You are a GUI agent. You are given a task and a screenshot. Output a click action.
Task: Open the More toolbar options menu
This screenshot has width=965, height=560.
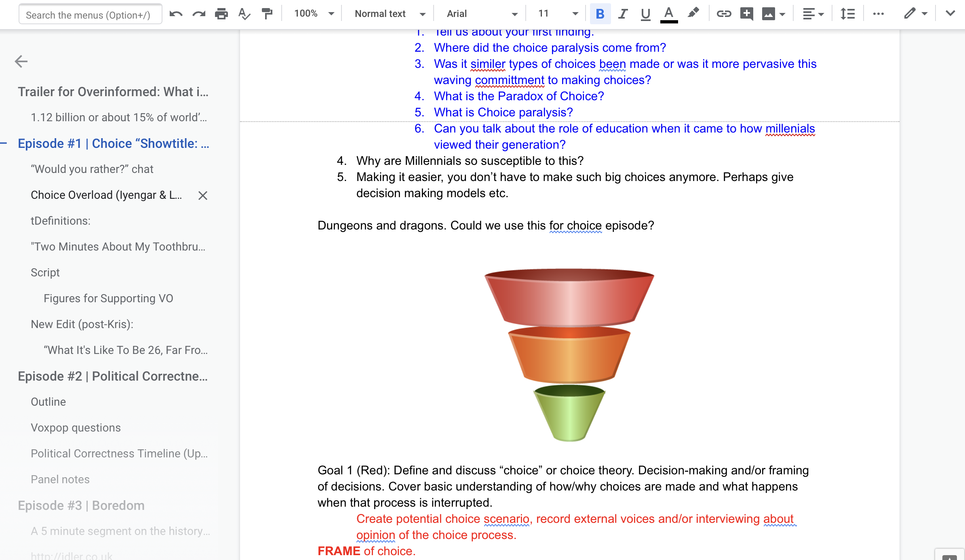[878, 14]
